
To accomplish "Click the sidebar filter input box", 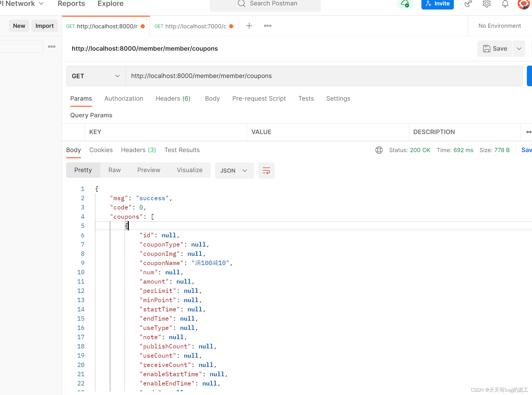I will 22,47.
